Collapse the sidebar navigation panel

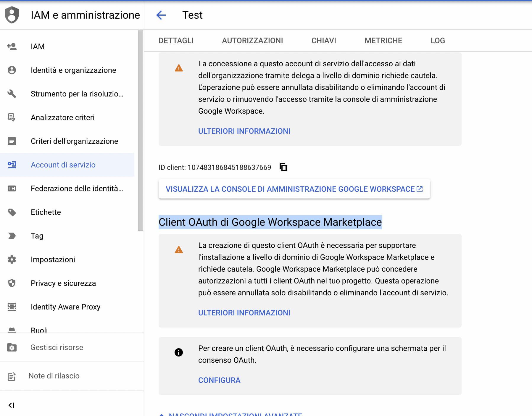(x=12, y=405)
